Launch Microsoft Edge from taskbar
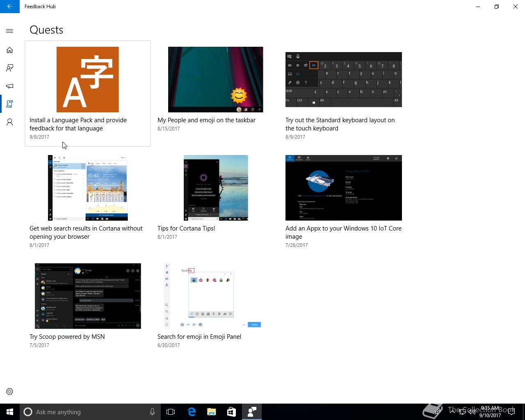525x420 pixels. [191, 412]
